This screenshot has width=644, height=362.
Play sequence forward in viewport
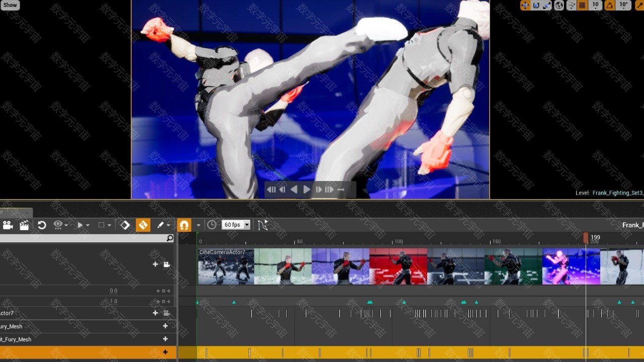306,190
